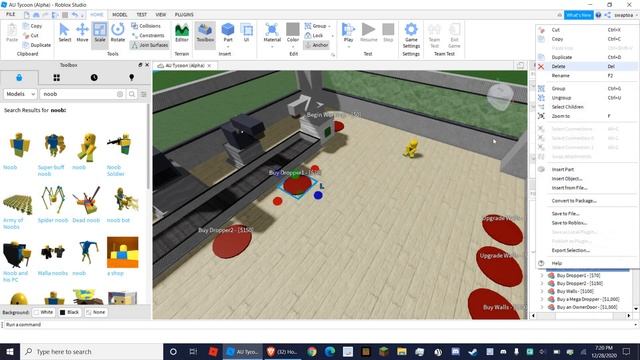The width and height of the screenshot is (640, 360).
Task: Choose Rename from the context menu
Action: tap(587, 76)
